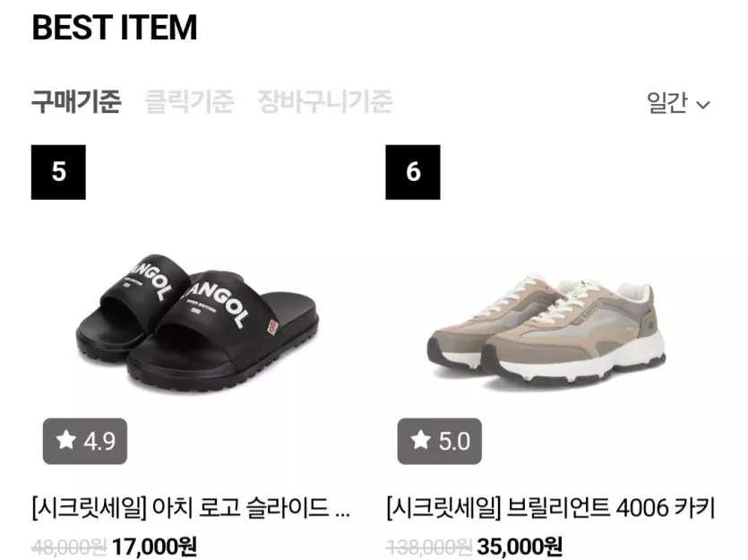The width and height of the screenshot is (748, 560).
Task: Open the black Kangol slide sandals image
Action: (x=197, y=323)
